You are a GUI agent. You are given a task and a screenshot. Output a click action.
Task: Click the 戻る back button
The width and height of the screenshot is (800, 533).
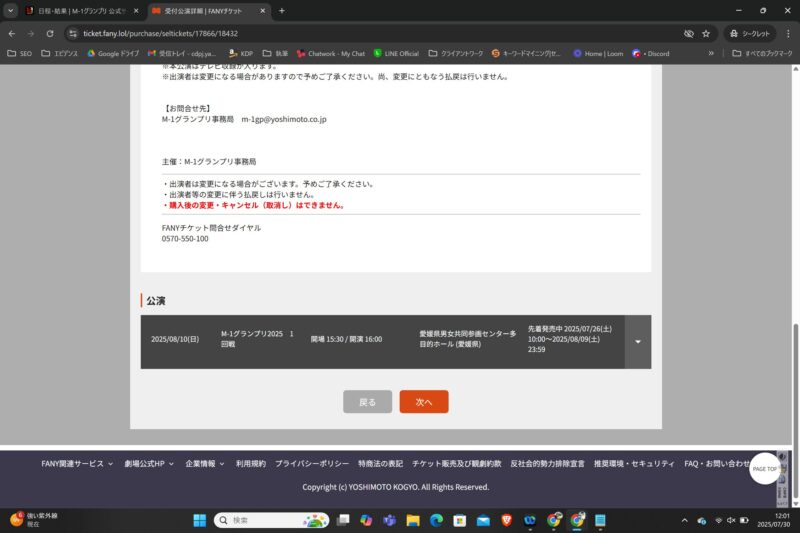click(367, 402)
